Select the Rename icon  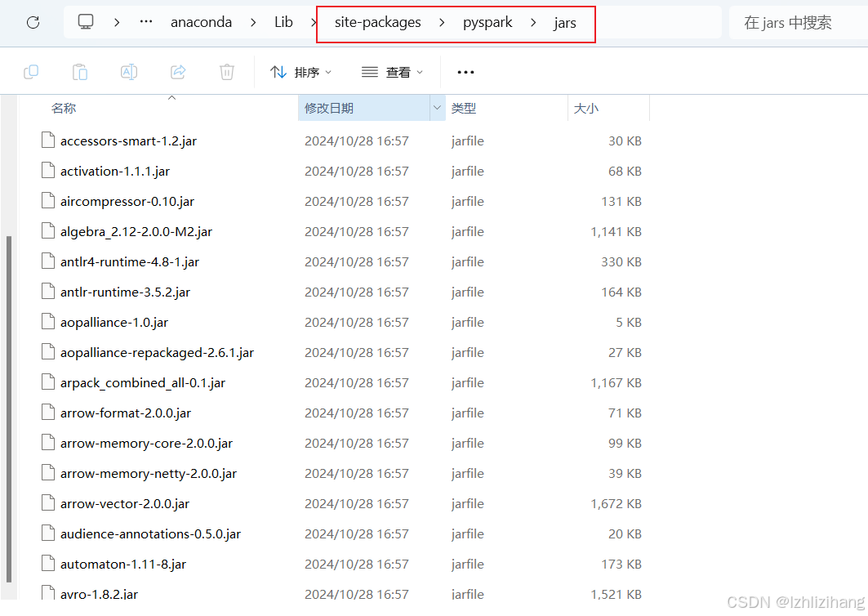(x=128, y=72)
